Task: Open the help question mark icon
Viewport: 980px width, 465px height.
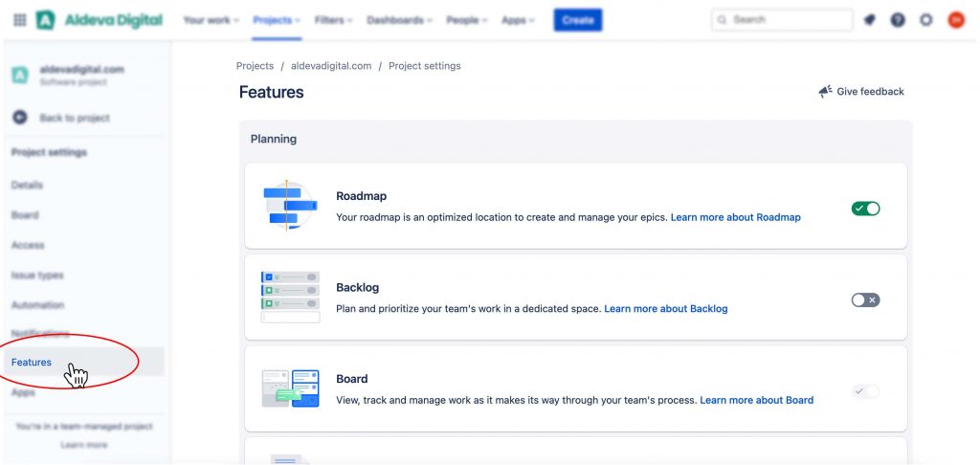Action: pyautogui.click(x=898, y=20)
